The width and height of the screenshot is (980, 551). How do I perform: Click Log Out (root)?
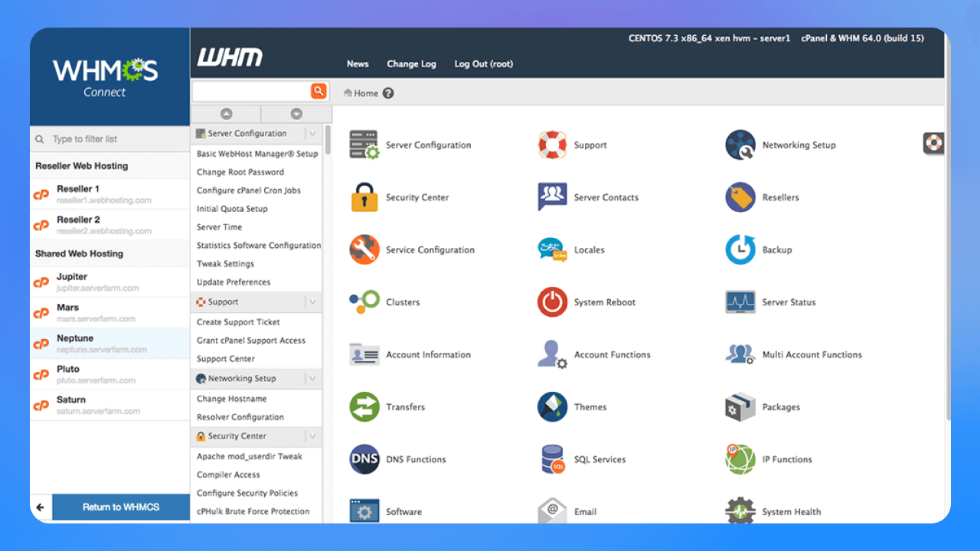(484, 64)
